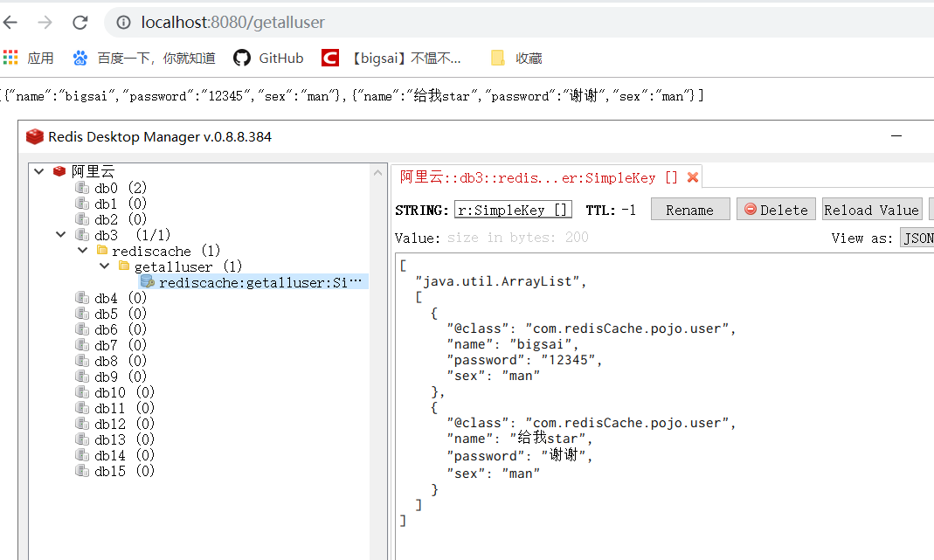934x560 pixels.
Task: Click the "name": "给我star" line in value
Action: point(519,439)
